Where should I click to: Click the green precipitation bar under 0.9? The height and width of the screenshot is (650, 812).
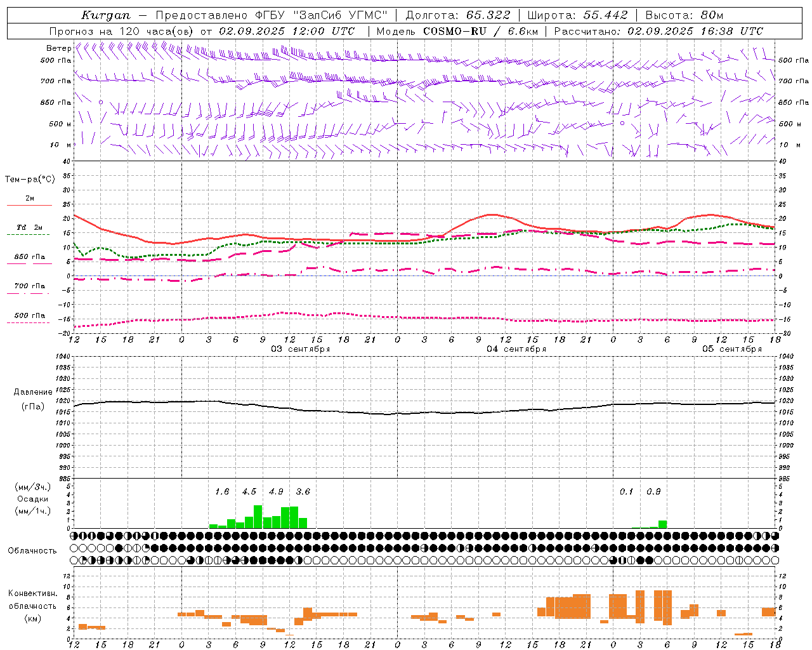(662, 524)
